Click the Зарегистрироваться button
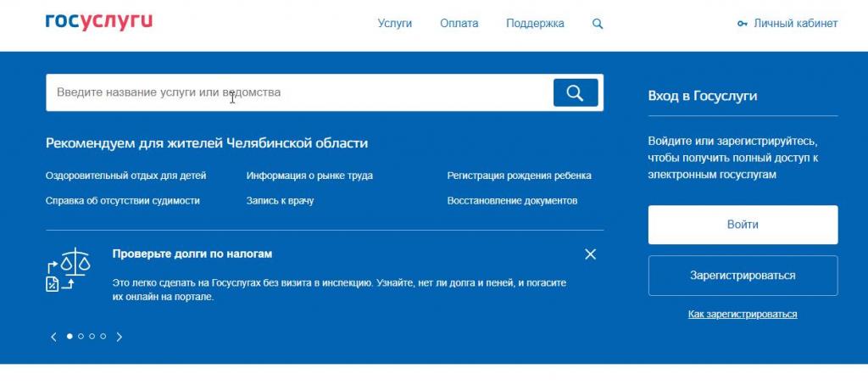The height and width of the screenshot is (385, 868). point(743,276)
